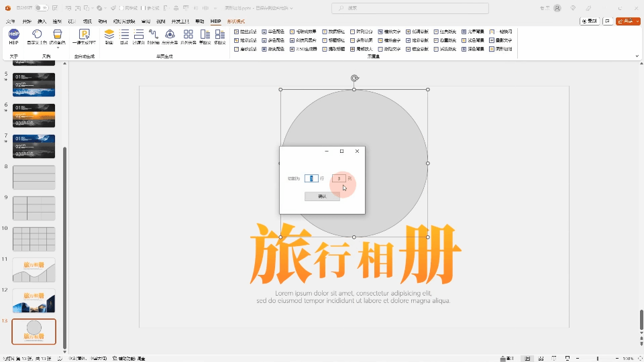Expand the quick access toolbar overflow chevrons
Image resolution: width=644 pixels, height=362 pixels.
[x=215, y=8]
